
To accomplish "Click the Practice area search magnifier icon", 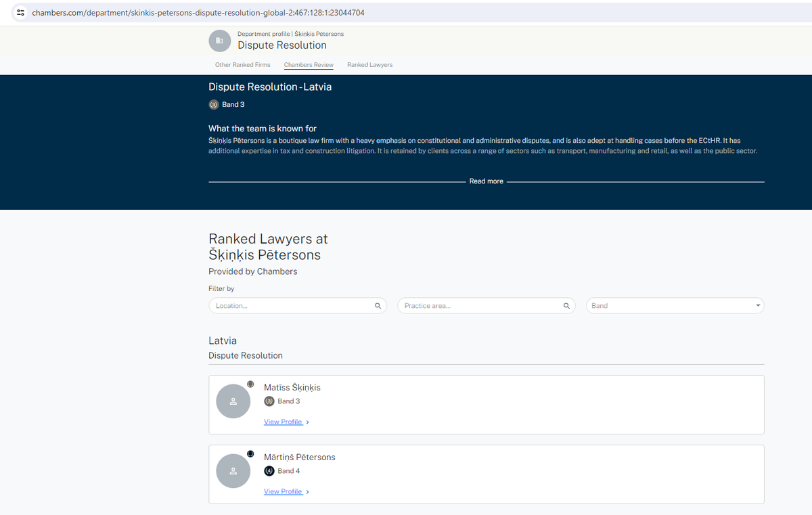I will pos(566,306).
